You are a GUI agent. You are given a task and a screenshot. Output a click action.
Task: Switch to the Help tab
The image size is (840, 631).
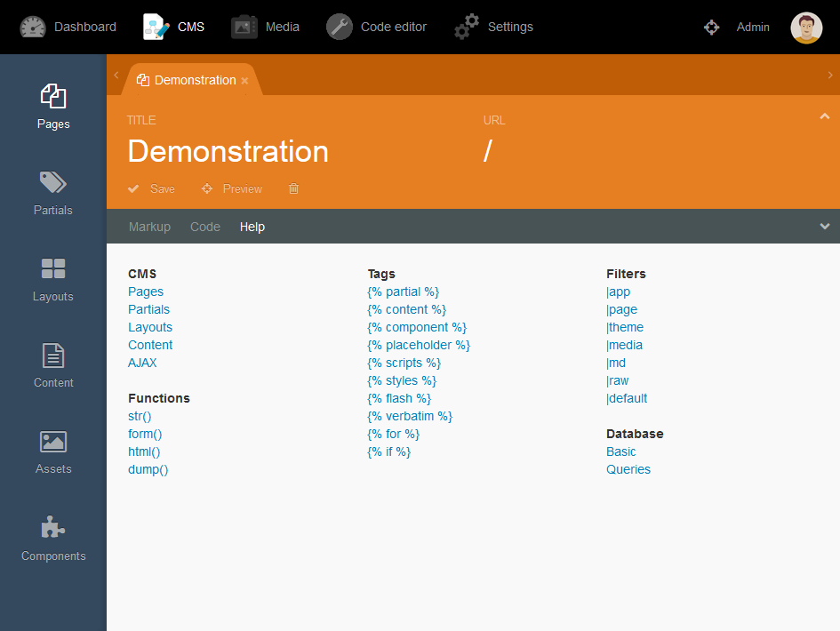pyautogui.click(x=252, y=227)
